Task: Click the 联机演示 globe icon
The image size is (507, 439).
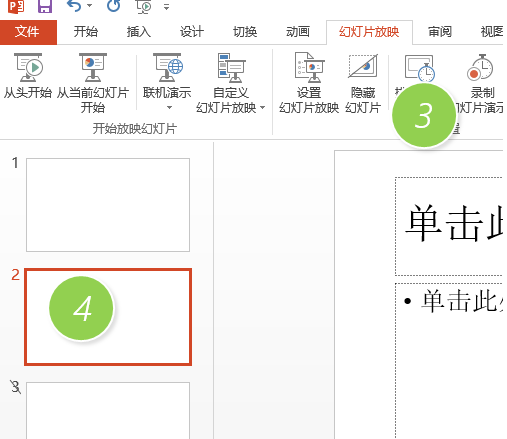Action: (167, 68)
